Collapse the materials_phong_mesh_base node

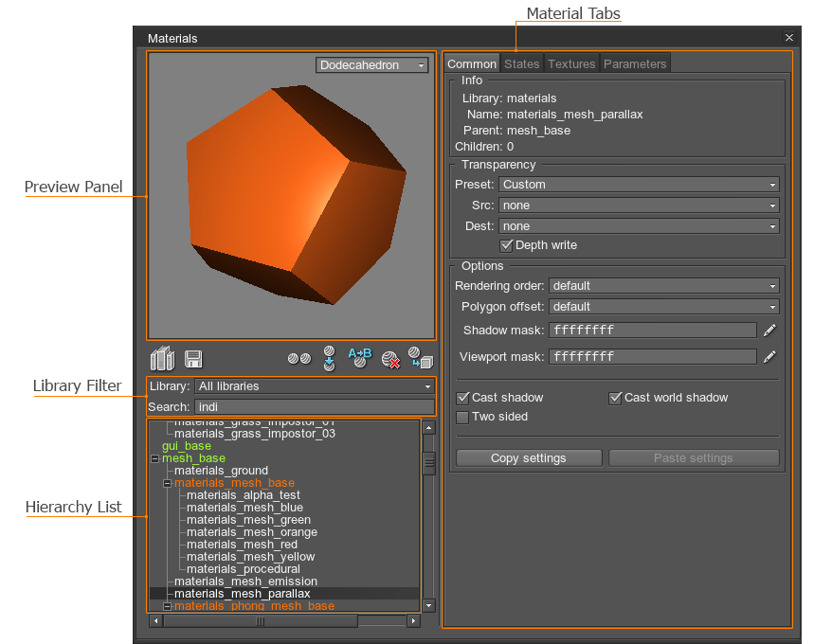[x=167, y=606]
